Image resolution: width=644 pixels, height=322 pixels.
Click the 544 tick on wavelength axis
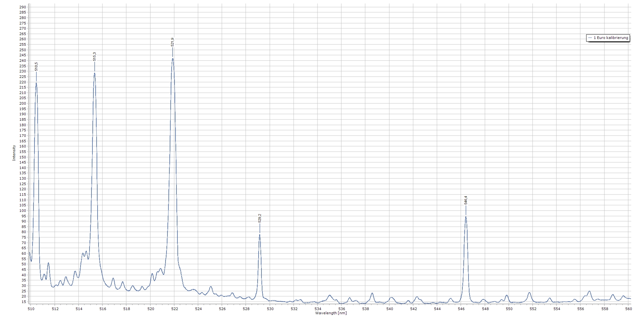click(x=437, y=309)
